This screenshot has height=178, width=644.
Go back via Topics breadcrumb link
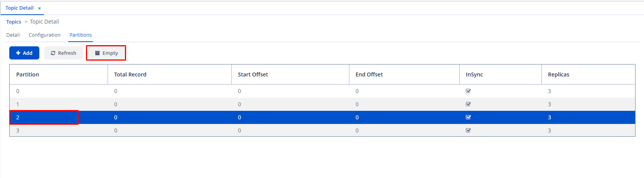click(13, 22)
